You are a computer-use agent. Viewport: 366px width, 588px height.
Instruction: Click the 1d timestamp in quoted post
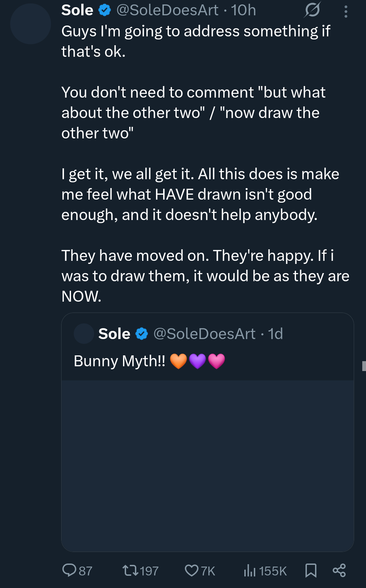point(275,334)
